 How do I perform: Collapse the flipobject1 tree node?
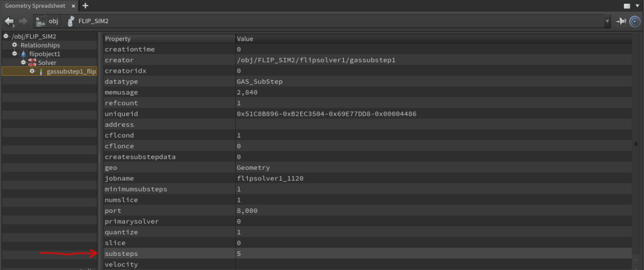15,53
